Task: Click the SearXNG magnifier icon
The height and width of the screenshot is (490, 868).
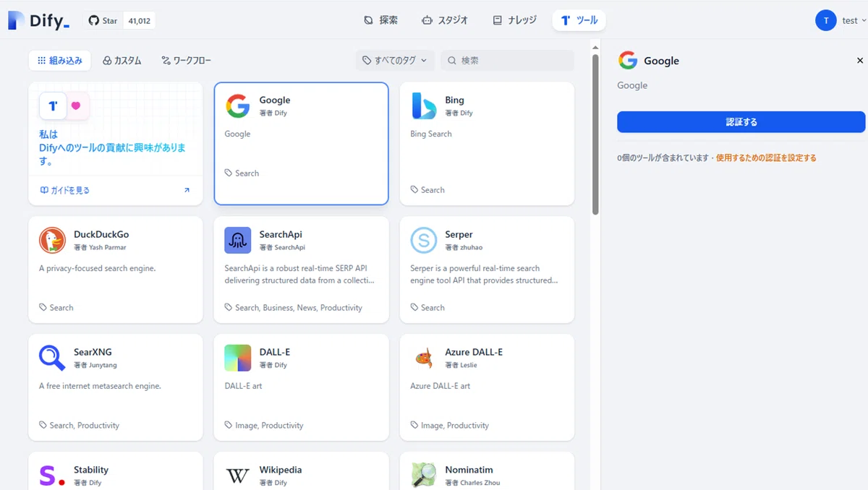Action: (52, 358)
